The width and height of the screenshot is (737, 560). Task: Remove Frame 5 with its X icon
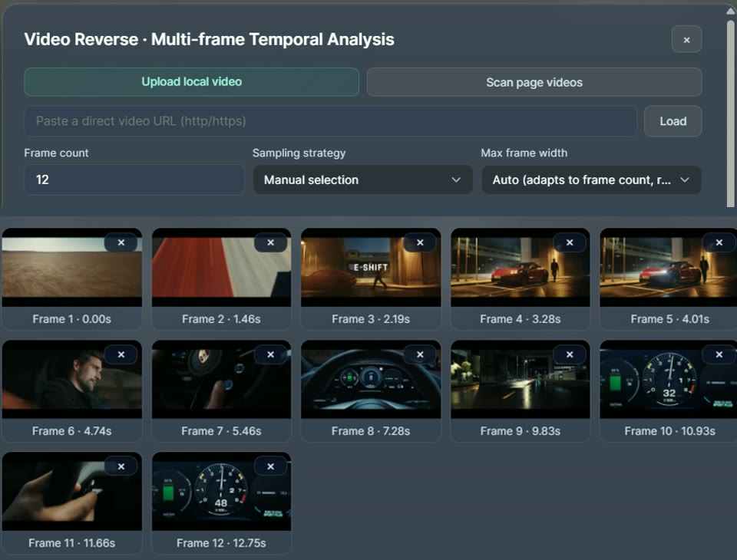click(x=719, y=242)
